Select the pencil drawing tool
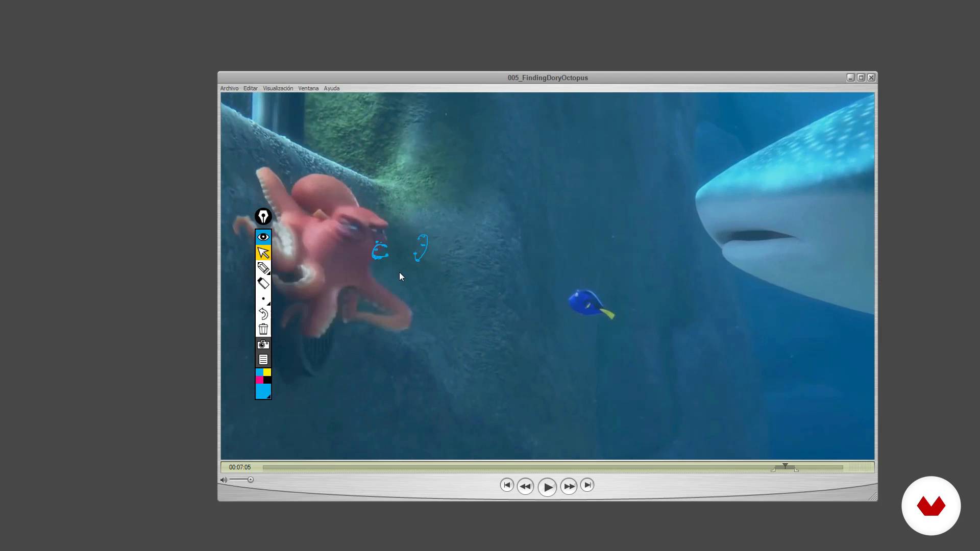This screenshot has height=551, width=980. (x=263, y=268)
